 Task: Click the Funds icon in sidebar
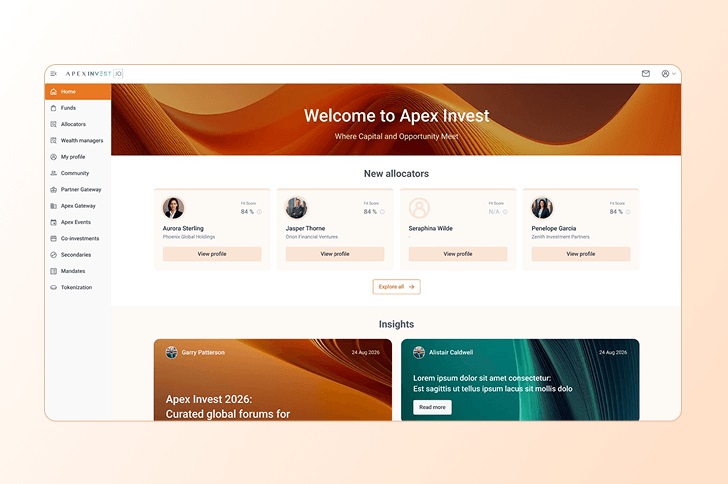point(53,108)
